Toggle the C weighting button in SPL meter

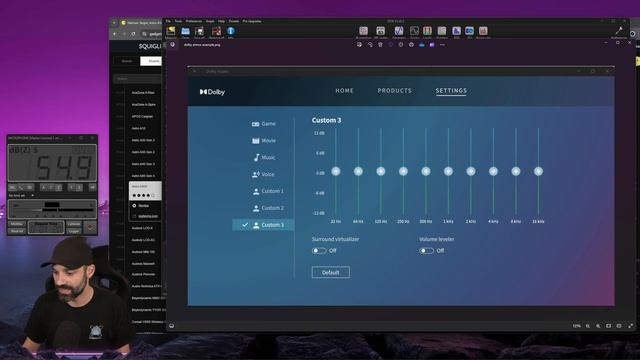pos(51,187)
